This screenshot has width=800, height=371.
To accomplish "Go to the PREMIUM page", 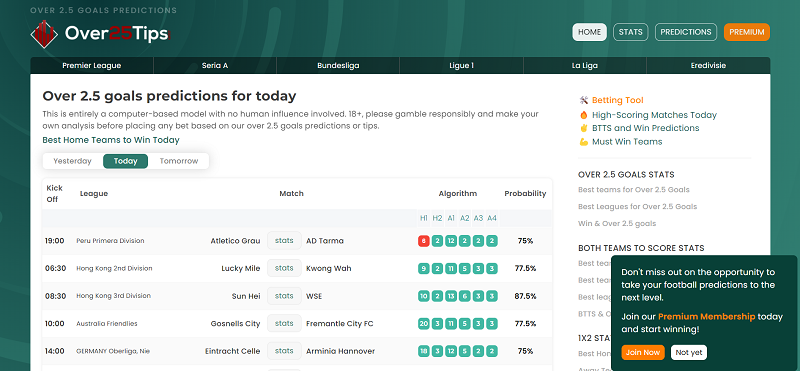I will click(x=746, y=32).
